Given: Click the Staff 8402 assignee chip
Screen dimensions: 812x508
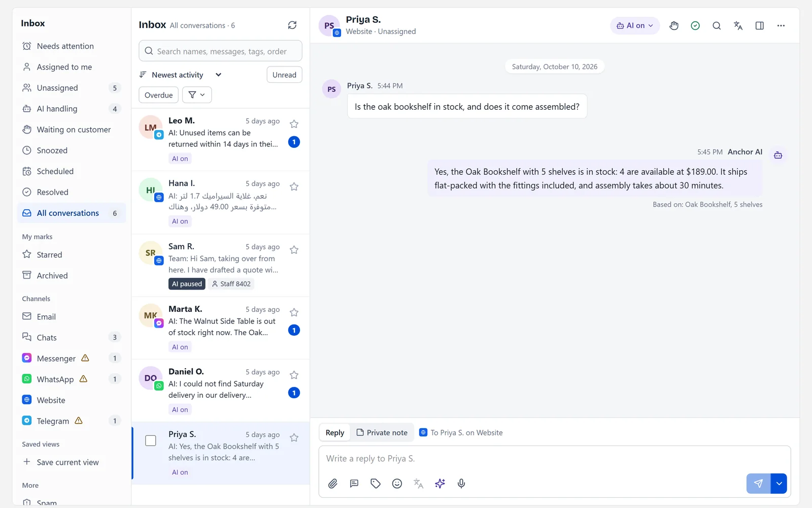Looking at the screenshot, I should pyautogui.click(x=231, y=284).
